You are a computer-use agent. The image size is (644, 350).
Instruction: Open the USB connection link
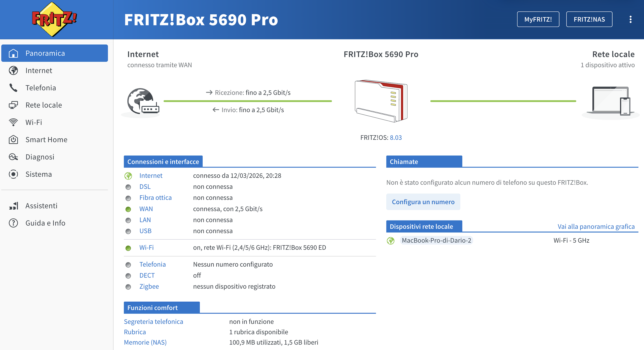[x=145, y=231]
